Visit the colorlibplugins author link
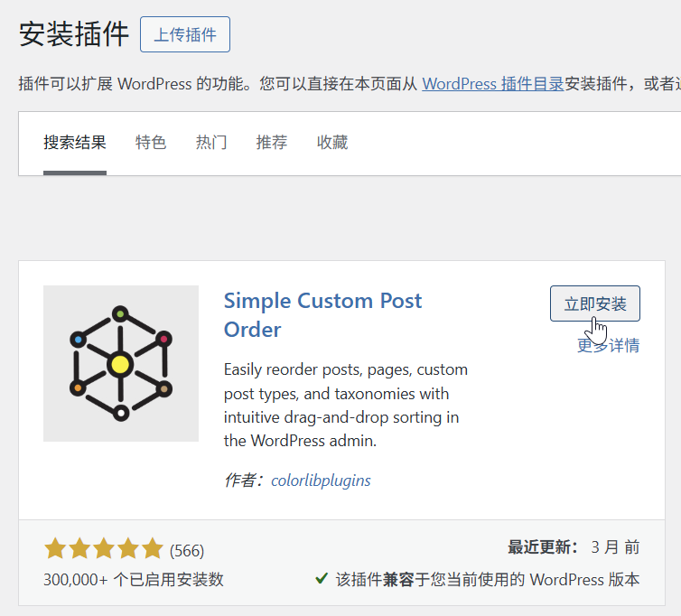 [x=321, y=481]
